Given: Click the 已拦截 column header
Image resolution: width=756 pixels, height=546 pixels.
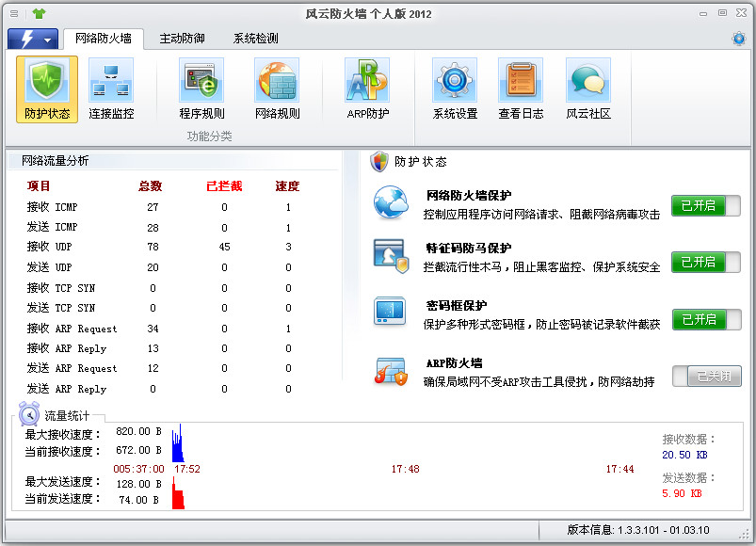Looking at the screenshot, I should (x=224, y=186).
